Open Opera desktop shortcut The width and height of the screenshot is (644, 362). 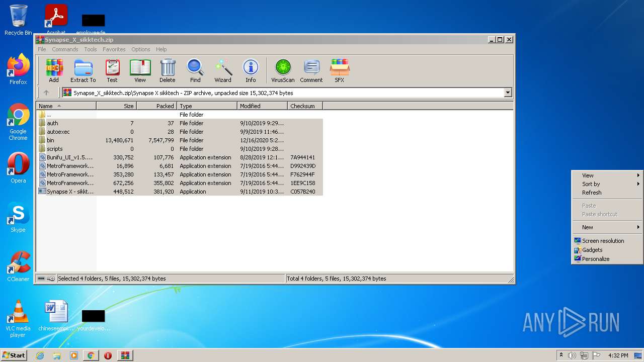coord(18,168)
